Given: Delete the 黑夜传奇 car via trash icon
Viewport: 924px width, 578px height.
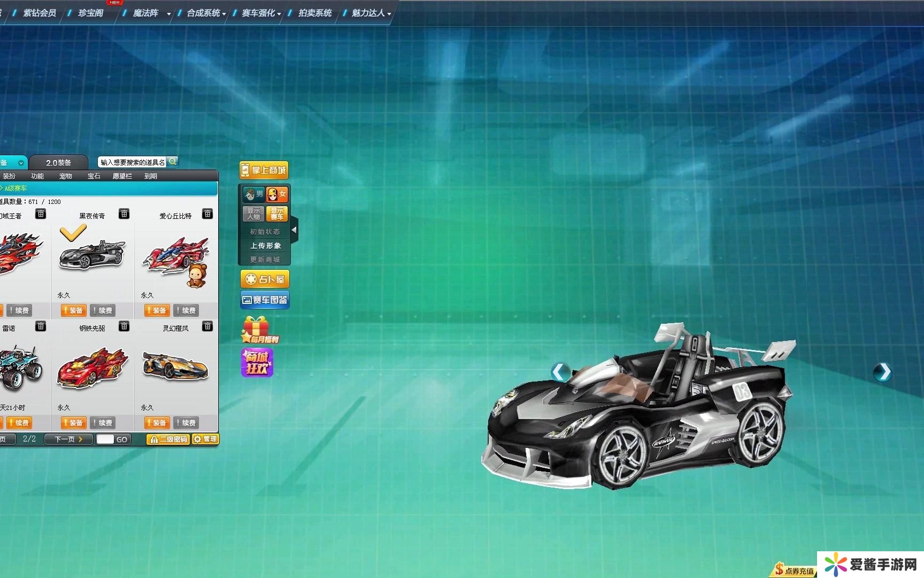Looking at the screenshot, I should click(124, 214).
